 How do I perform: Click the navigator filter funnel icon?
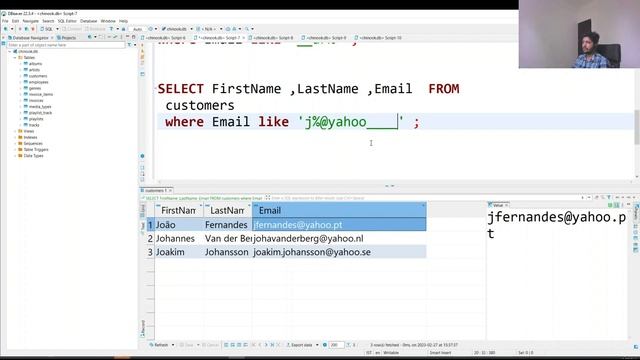(x=129, y=45)
